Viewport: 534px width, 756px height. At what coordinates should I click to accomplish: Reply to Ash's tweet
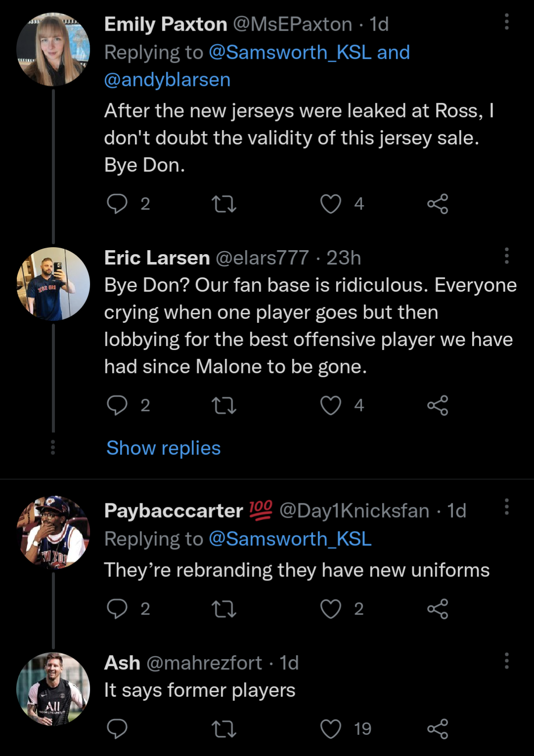click(x=117, y=729)
